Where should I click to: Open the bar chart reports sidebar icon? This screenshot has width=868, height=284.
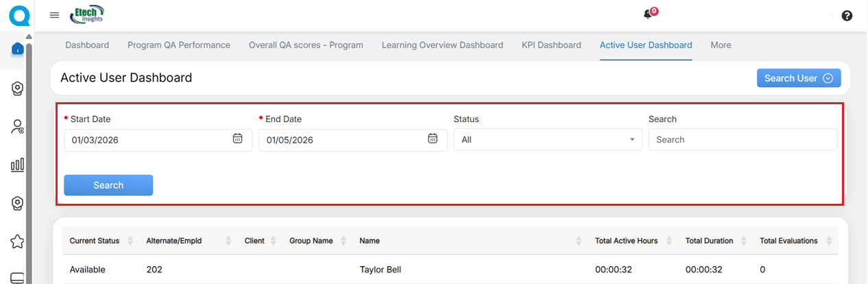point(18,165)
